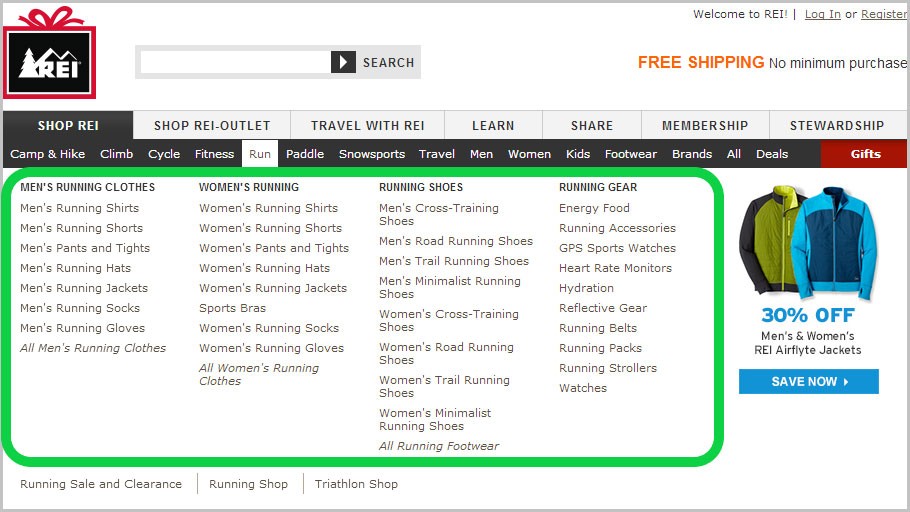Open Brands category menu
This screenshot has height=512, width=910.
(692, 154)
